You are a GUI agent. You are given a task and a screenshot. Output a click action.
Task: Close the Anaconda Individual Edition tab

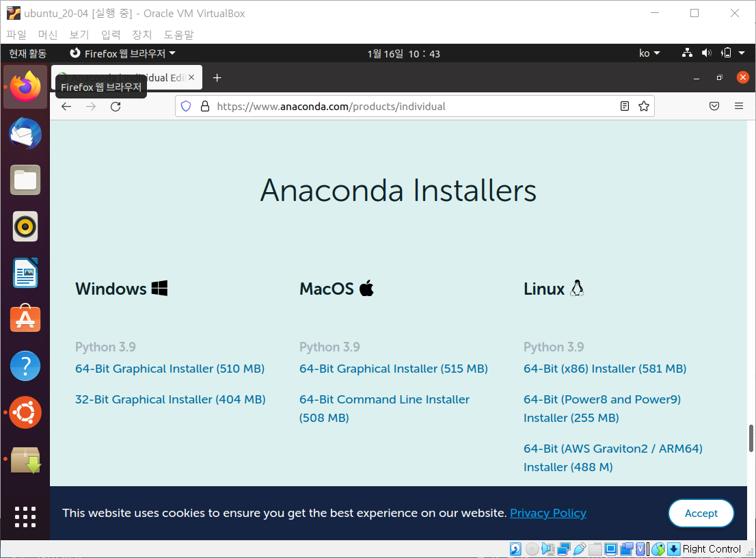click(191, 77)
